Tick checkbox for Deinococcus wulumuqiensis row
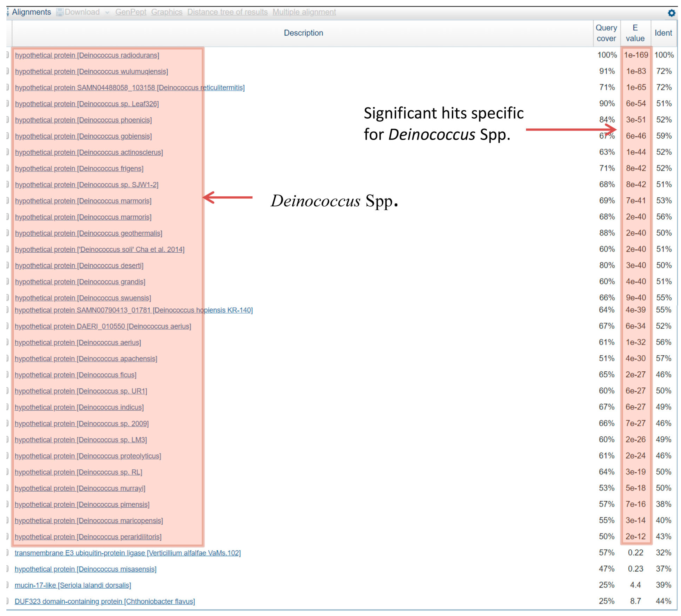The width and height of the screenshot is (681, 616). coord(7,71)
